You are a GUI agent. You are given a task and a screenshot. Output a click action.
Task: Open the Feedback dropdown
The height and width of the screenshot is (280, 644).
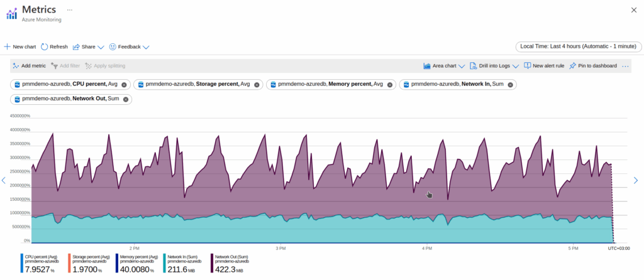coord(129,47)
